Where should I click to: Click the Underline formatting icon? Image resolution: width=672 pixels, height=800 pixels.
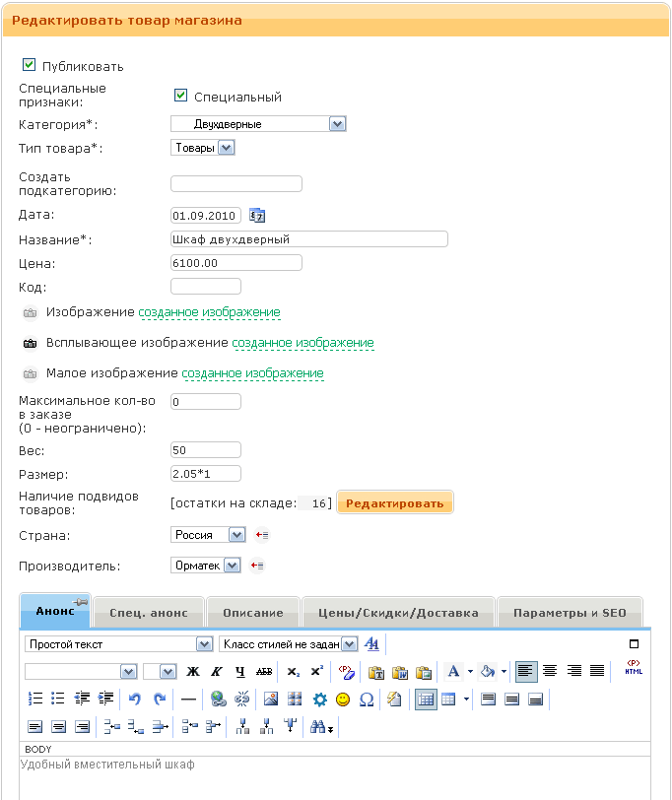[239, 672]
